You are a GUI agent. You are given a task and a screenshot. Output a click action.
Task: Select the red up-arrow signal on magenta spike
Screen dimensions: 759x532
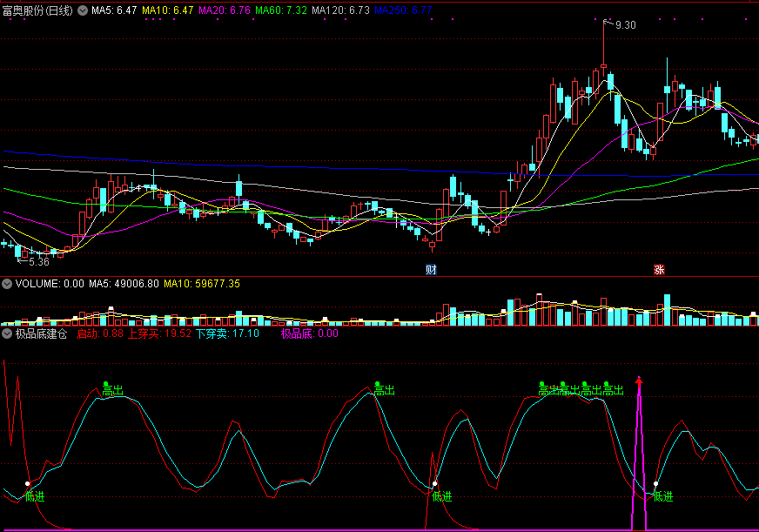tap(639, 381)
